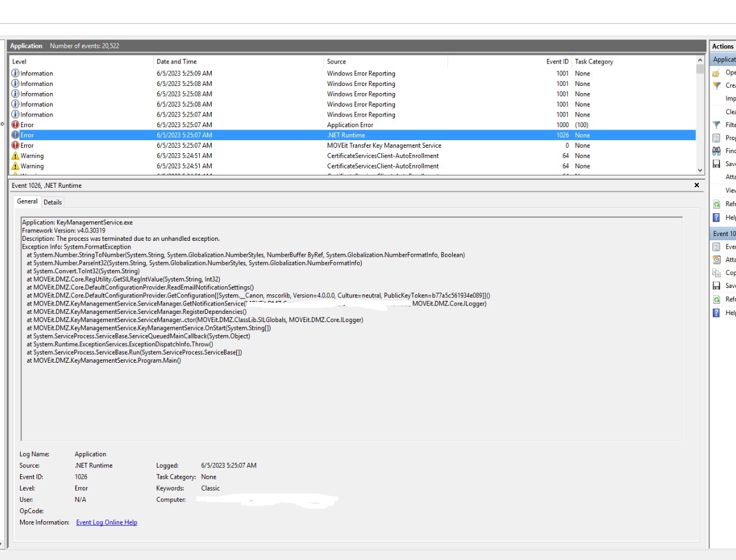
Task: Click the Application: KeyManagementService.exe line
Action: pos(77,223)
